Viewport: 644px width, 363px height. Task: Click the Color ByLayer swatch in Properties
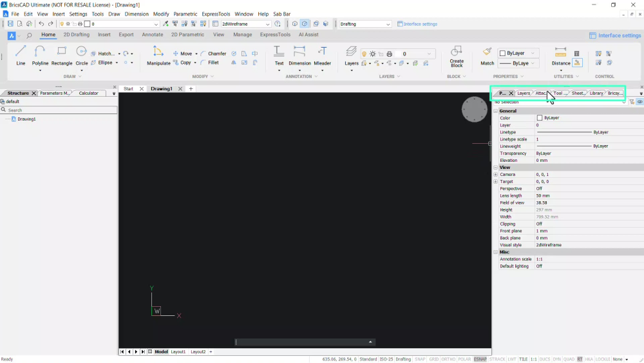coord(540,118)
